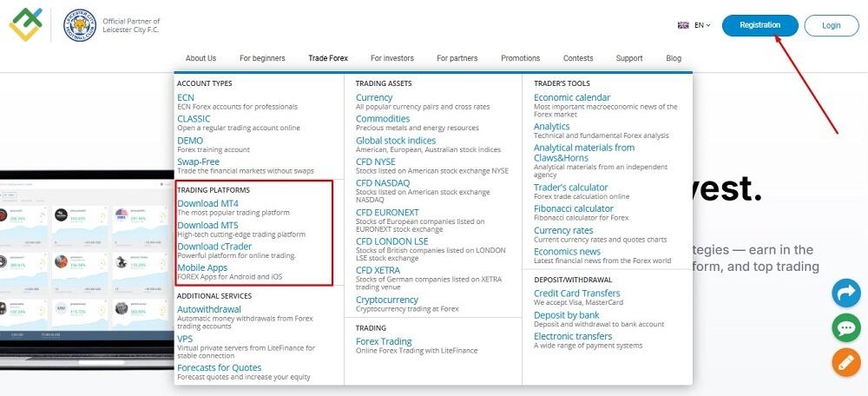This screenshot has height=396, width=868.
Task: Open the CFD EURONEXT link
Action: point(387,213)
